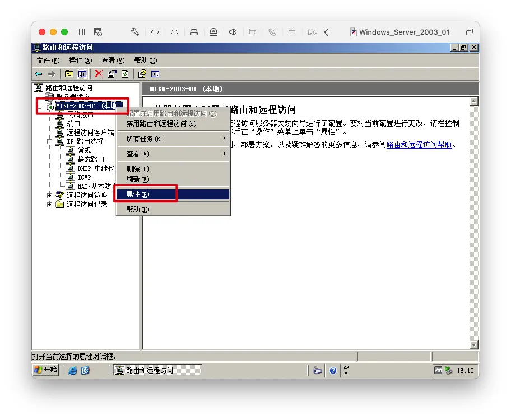The width and height of the screenshot is (511, 420).
Task: Choose 刷新(F) in context menu
Action: click(173, 179)
